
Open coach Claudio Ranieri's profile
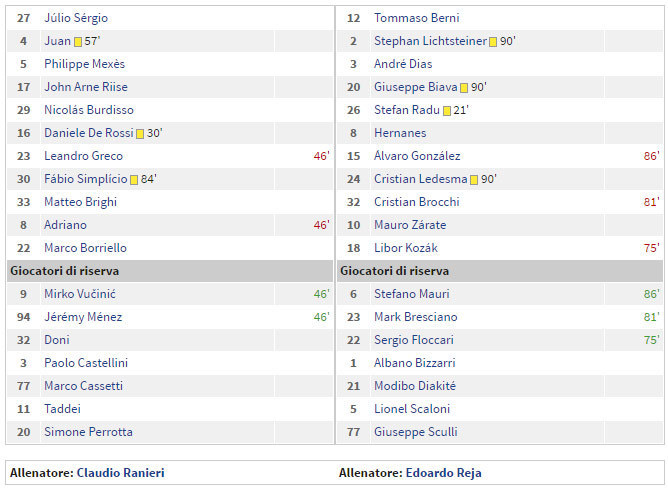coord(120,473)
